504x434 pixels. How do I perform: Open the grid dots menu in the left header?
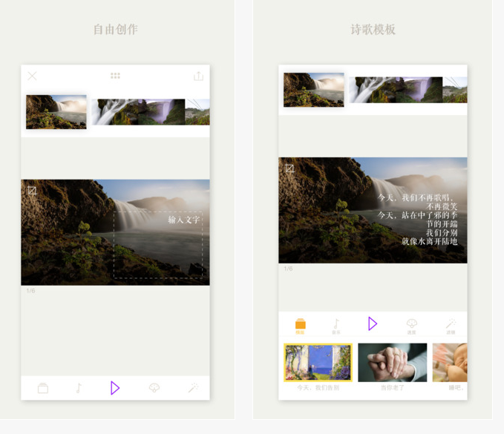tap(115, 76)
